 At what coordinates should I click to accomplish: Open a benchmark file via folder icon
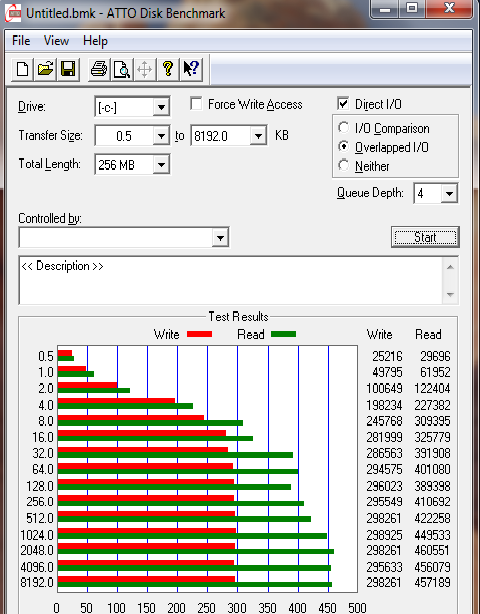(x=45, y=70)
